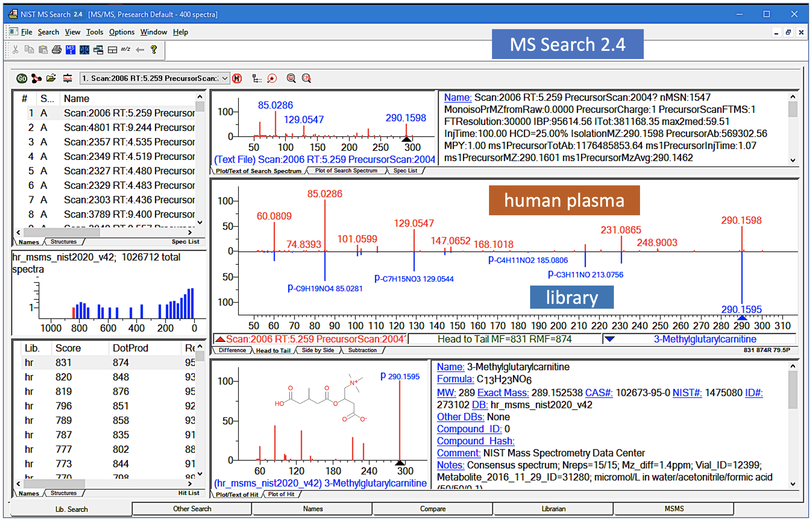
Task: Click the balance scales compare icon
Action: 84,49
